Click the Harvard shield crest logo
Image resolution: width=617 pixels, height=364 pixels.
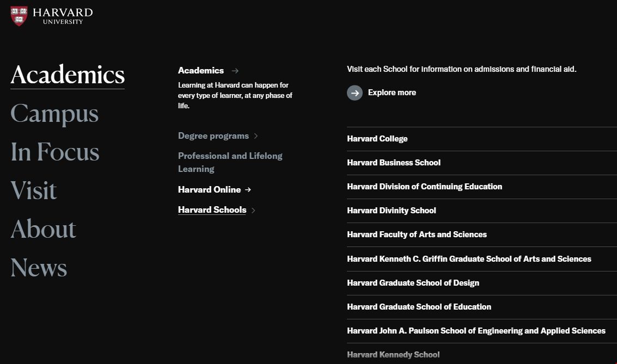(19, 14)
